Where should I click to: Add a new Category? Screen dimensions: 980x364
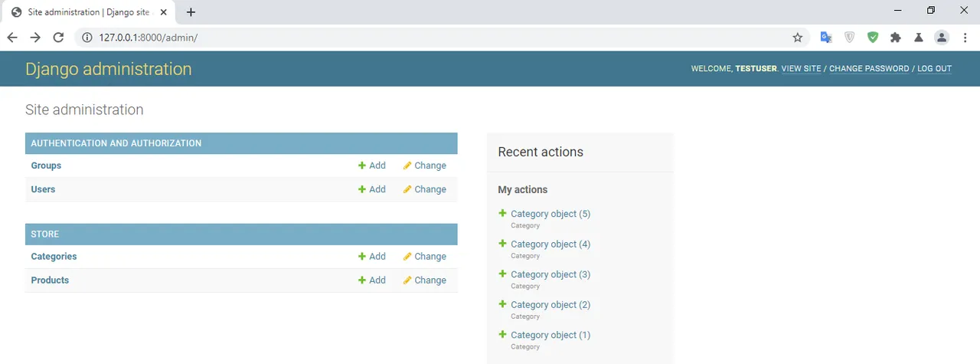tap(372, 257)
